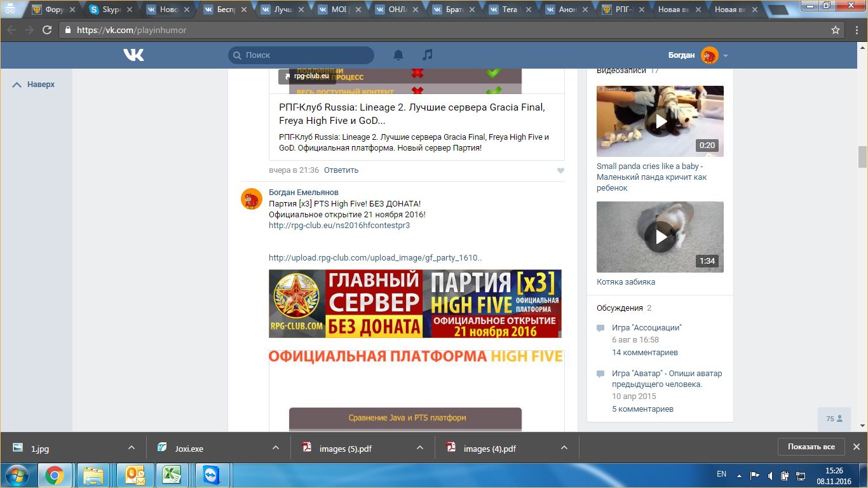Open Chrome from Windows taskbar
Image resolution: width=868 pixels, height=488 pixels.
(x=54, y=475)
